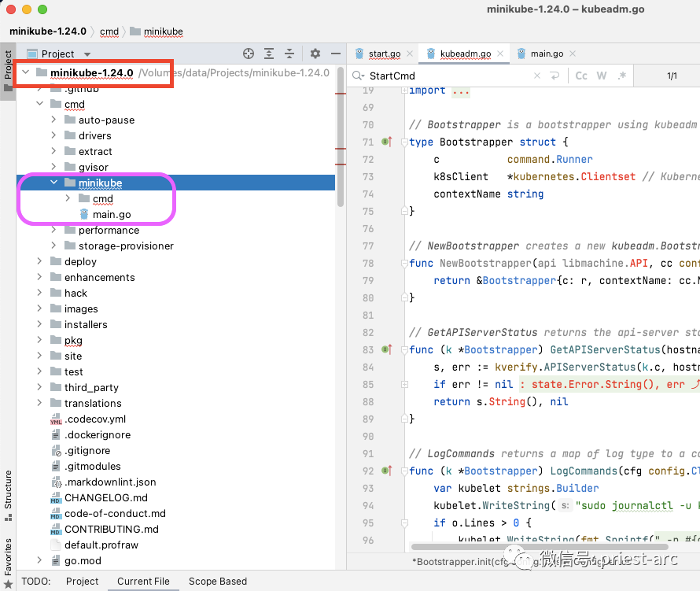This screenshot has height=591, width=700.
Task: Collapse the minikube folder
Action: coord(53,183)
